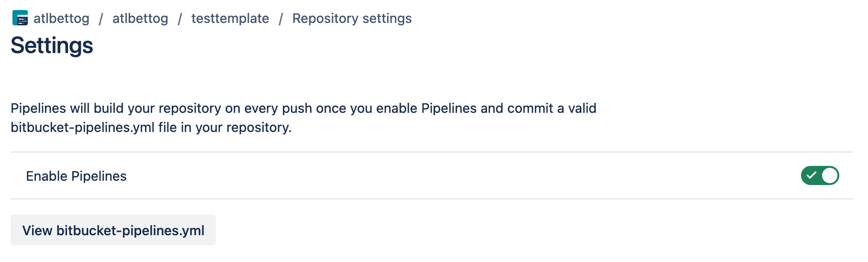The width and height of the screenshot is (868, 262).
Task: Click the bitbucket-pipelines.yml filename in the description
Action: (x=82, y=127)
